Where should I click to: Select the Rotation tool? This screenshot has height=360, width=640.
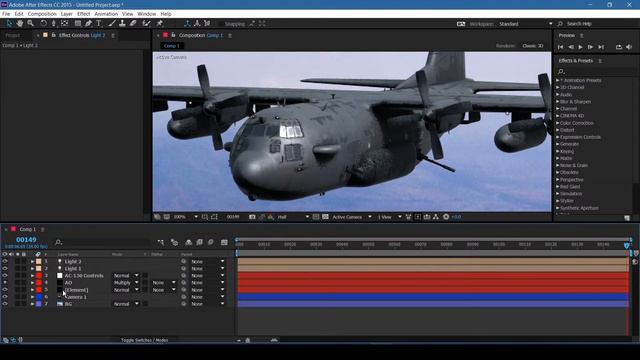click(43, 24)
